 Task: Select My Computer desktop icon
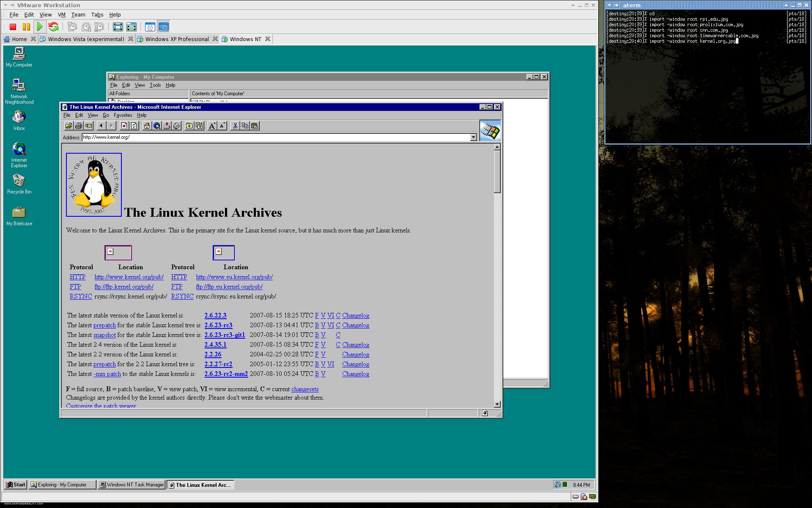pyautogui.click(x=19, y=57)
